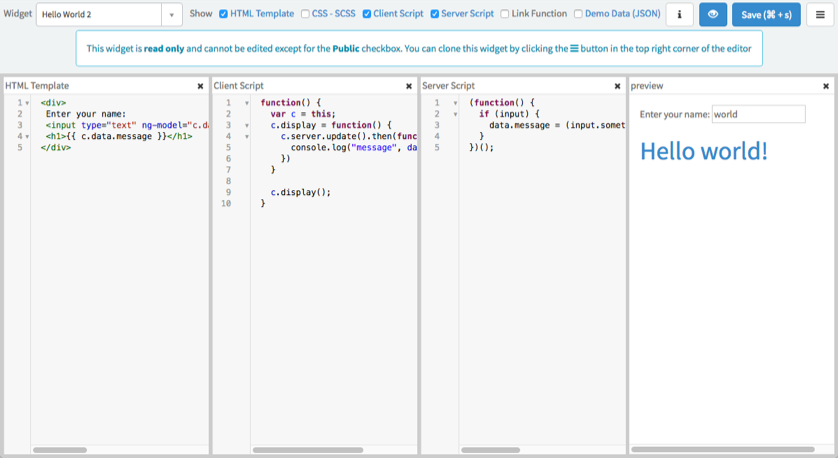Close the Client Script panel
The image size is (838, 458).
(x=409, y=86)
